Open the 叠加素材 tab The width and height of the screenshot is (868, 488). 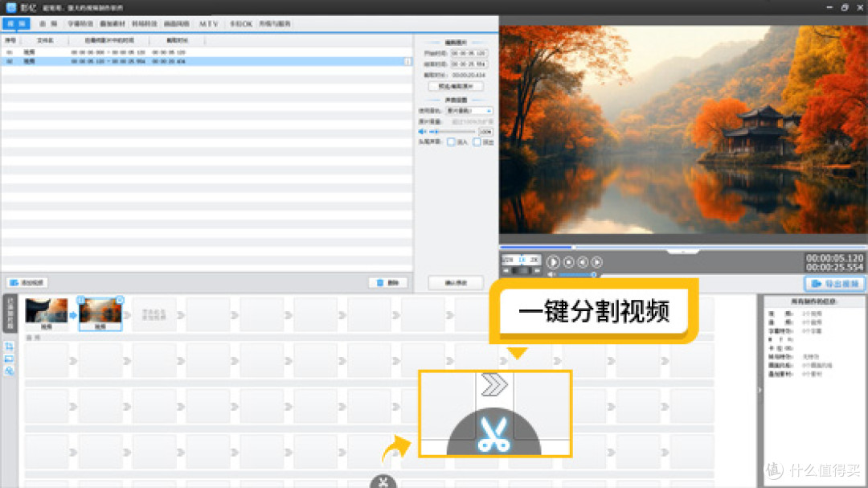[x=113, y=24]
